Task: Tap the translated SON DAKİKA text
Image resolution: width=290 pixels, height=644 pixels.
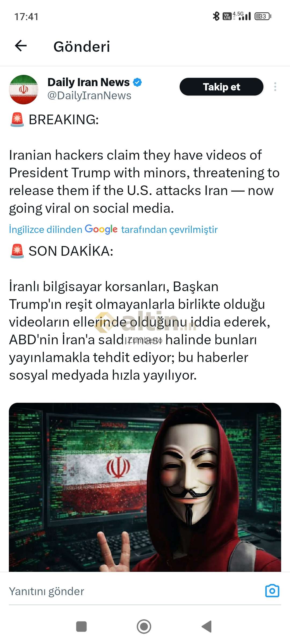Action: [140, 313]
